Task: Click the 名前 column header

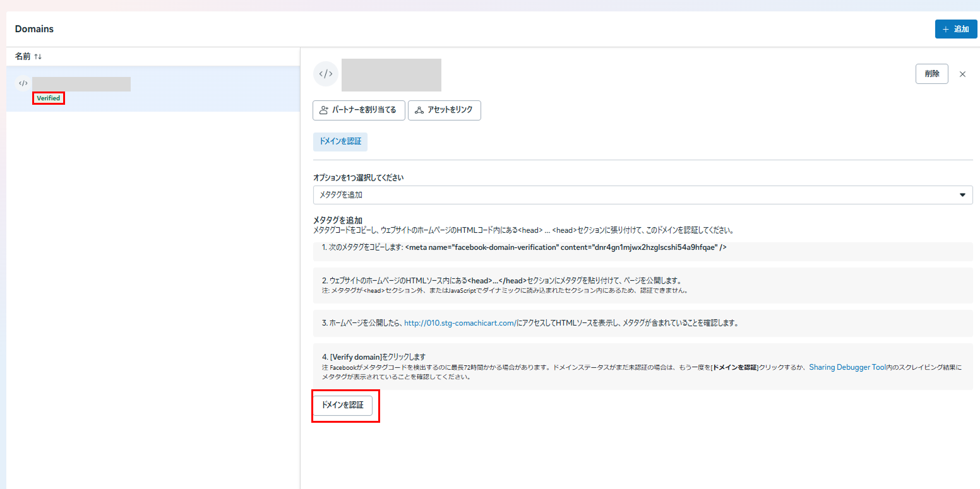Action: pos(23,57)
